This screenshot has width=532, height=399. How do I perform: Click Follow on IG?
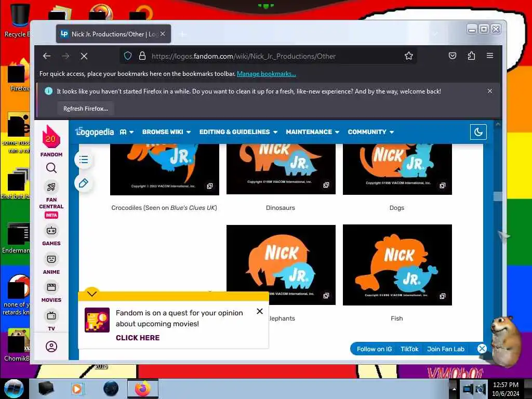[374, 349]
